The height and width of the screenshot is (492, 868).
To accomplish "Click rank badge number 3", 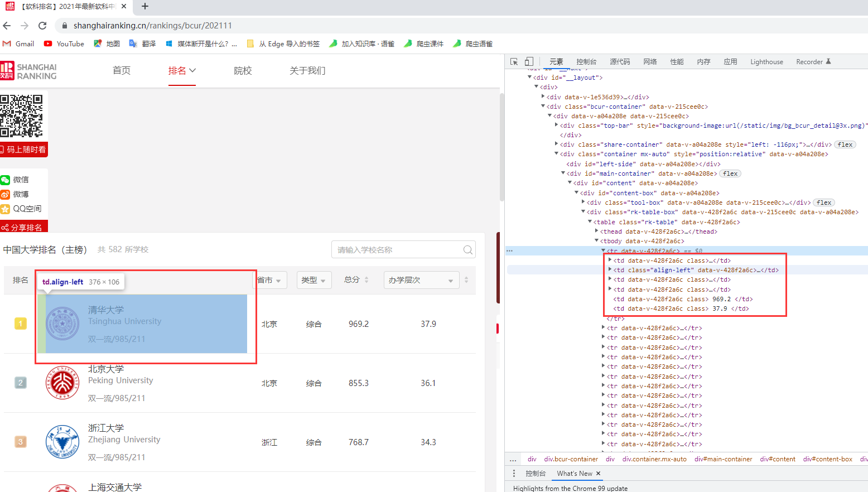I will pos(21,442).
